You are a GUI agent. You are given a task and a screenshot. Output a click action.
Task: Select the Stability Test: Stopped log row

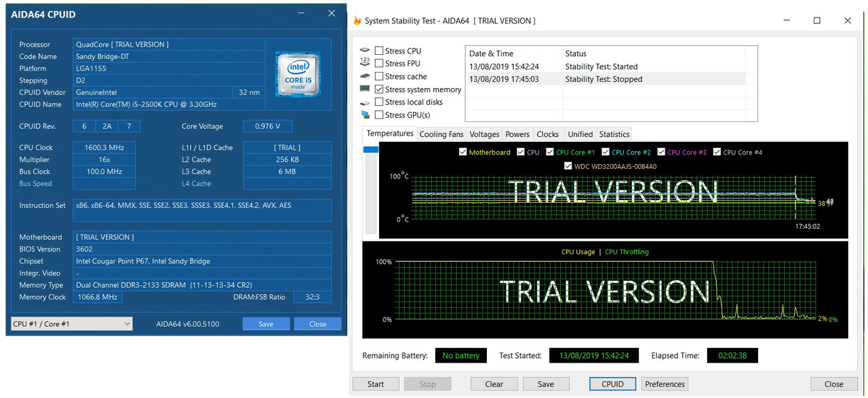[605, 79]
